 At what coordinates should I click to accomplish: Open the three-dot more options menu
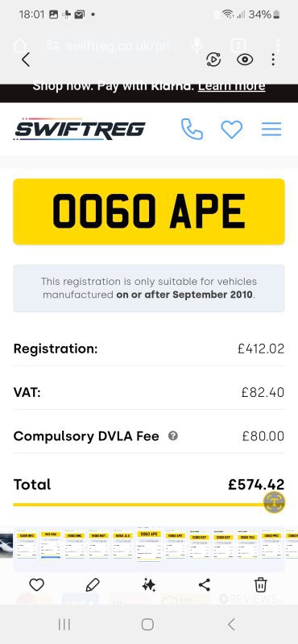[273, 60]
